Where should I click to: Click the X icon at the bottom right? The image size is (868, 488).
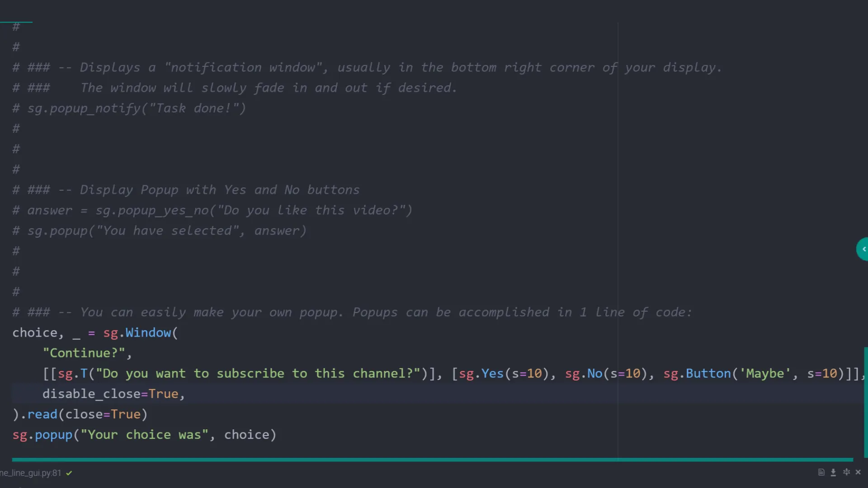click(x=858, y=472)
